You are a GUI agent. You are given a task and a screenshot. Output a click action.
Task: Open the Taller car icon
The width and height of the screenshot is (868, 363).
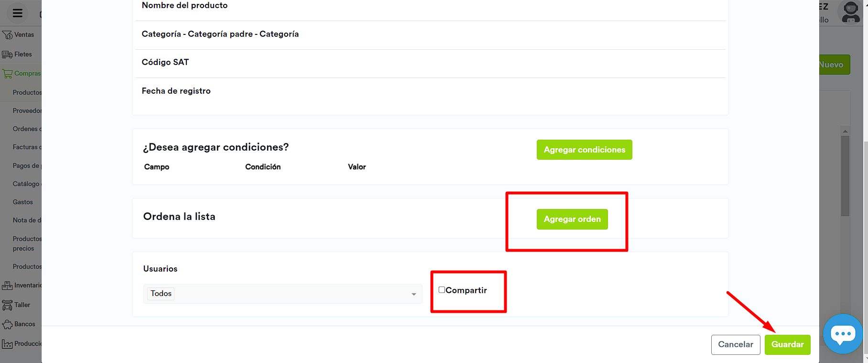(x=7, y=305)
